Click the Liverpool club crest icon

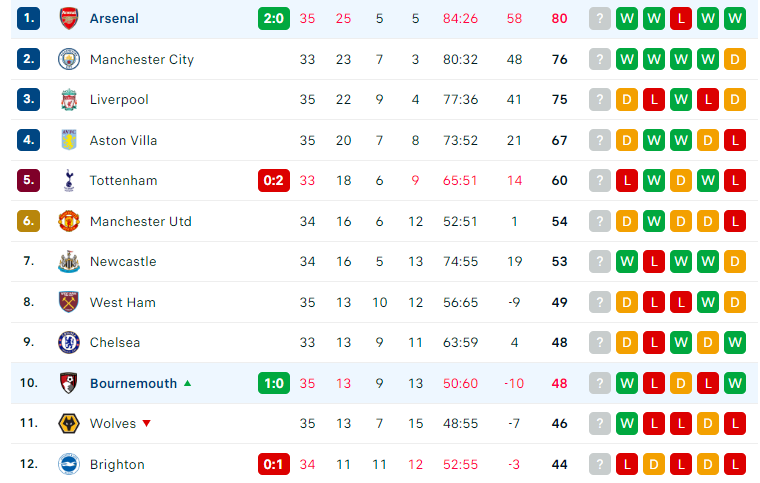(69, 100)
